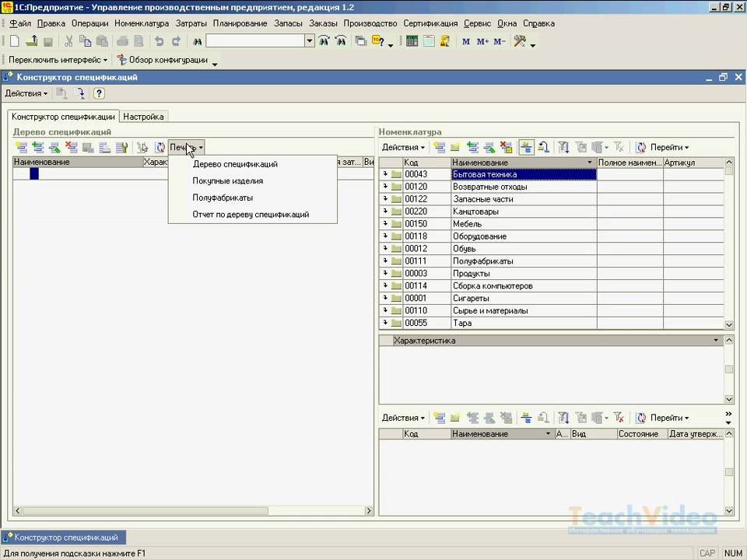Screen dimensions: 747x560
Task: Open the Производство menu
Action: 370,23
